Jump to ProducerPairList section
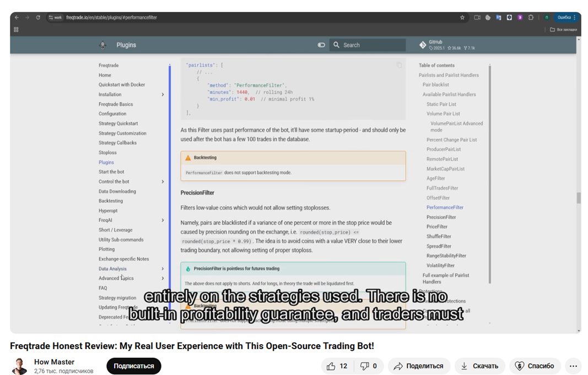The width and height of the screenshot is (588, 375). click(x=444, y=149)
